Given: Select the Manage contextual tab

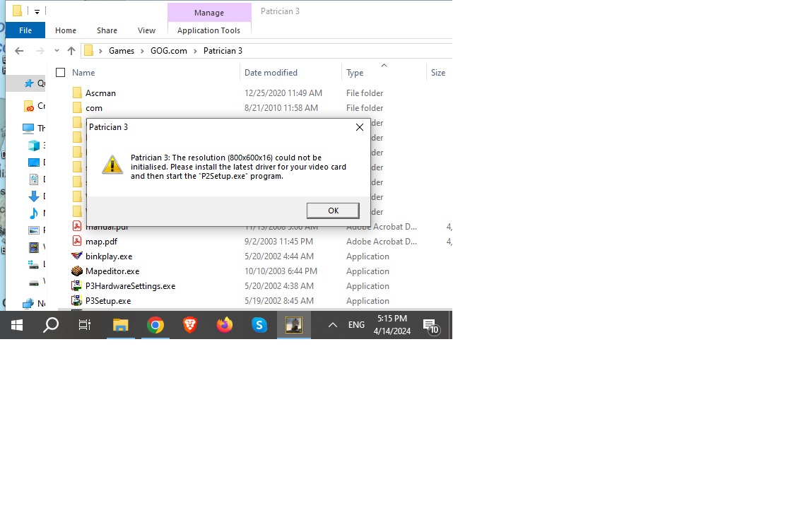Looking at the screenshot, I should [209, 13].
